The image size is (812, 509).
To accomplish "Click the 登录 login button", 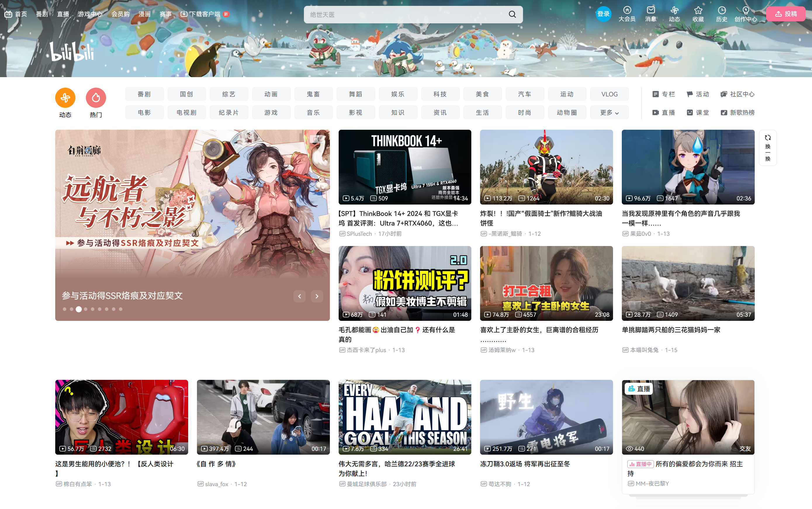I will point(603,14).
